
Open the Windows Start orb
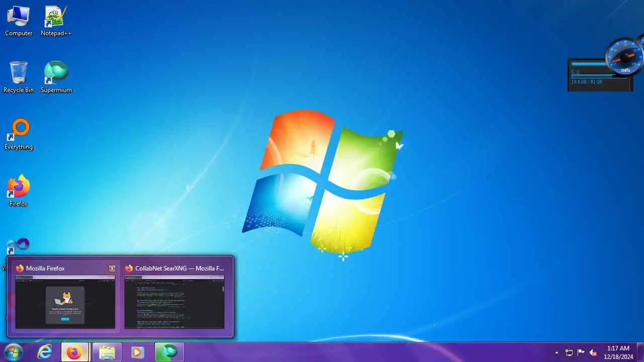tap(14, 352)
